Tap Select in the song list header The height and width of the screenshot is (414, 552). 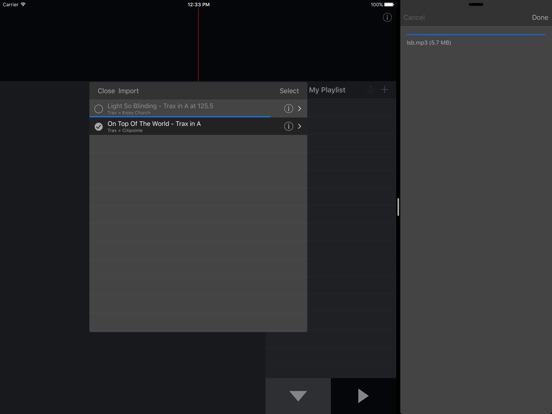coord(289,91)
